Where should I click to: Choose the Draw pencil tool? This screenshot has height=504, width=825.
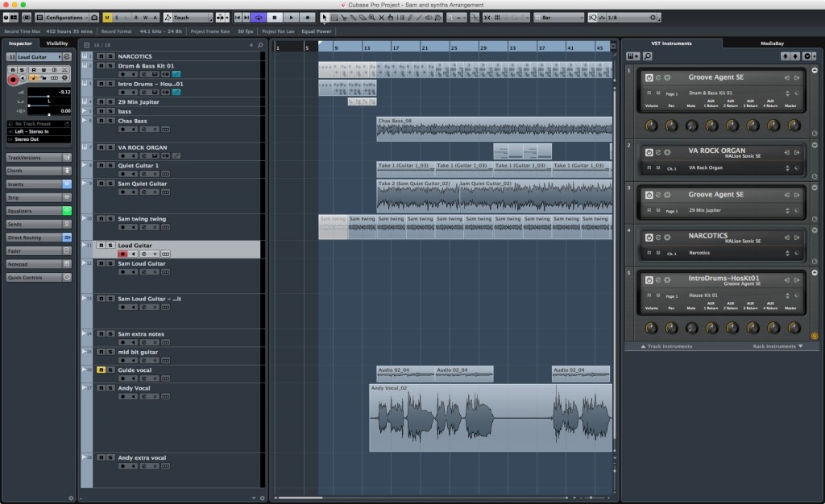410,18
